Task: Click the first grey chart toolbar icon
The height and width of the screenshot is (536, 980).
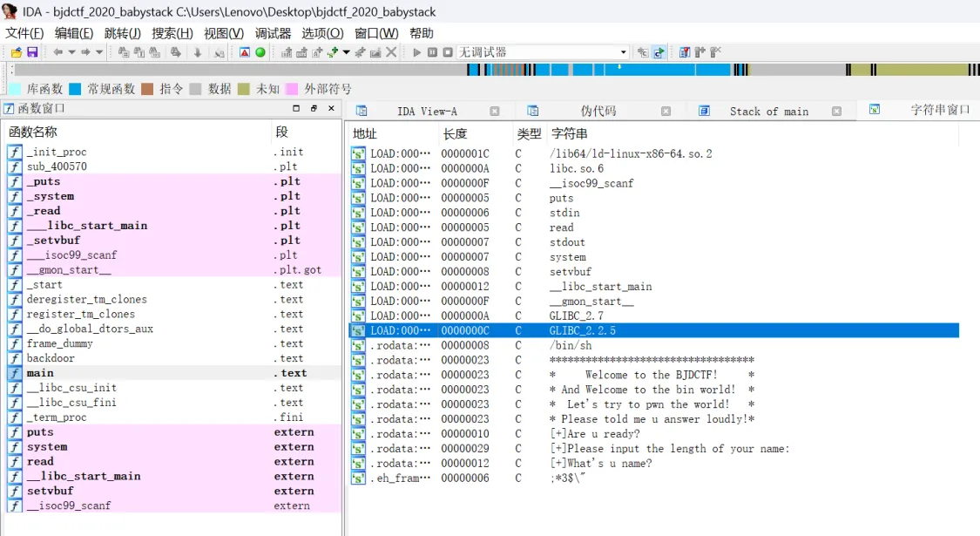Action: tap(287, 52)
